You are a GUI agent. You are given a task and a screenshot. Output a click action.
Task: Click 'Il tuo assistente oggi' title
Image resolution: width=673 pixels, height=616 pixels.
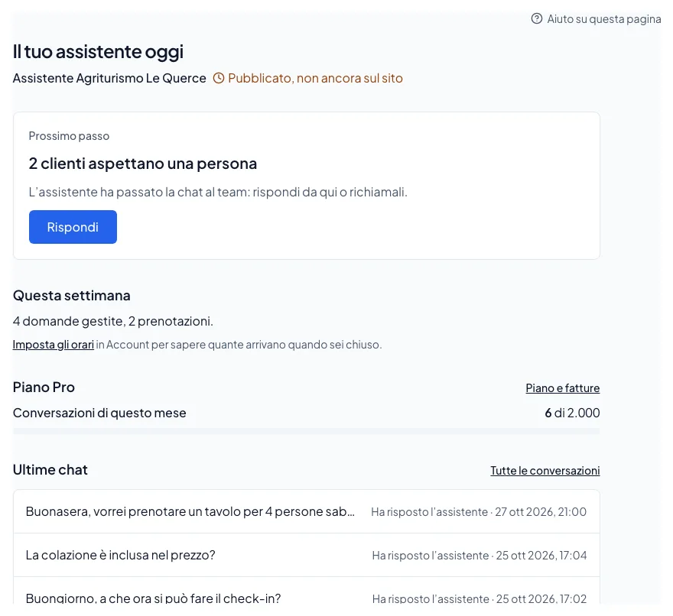click(x=99, y=51)
